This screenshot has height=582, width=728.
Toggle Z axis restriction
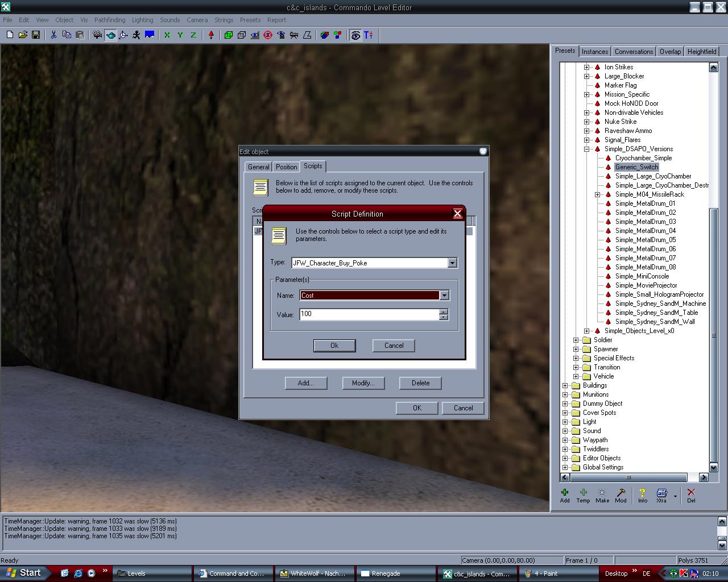193,35
